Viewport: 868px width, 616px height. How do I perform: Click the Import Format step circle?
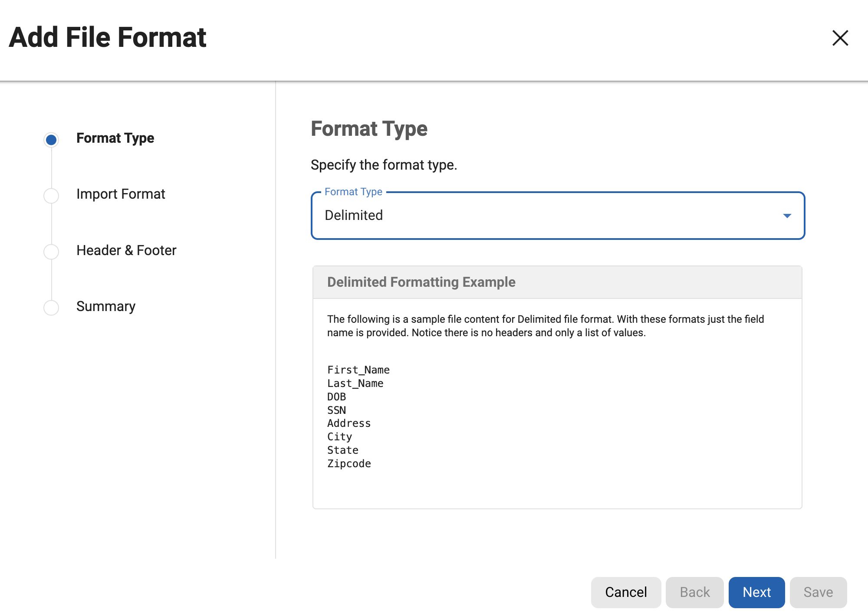click(51, 195)
